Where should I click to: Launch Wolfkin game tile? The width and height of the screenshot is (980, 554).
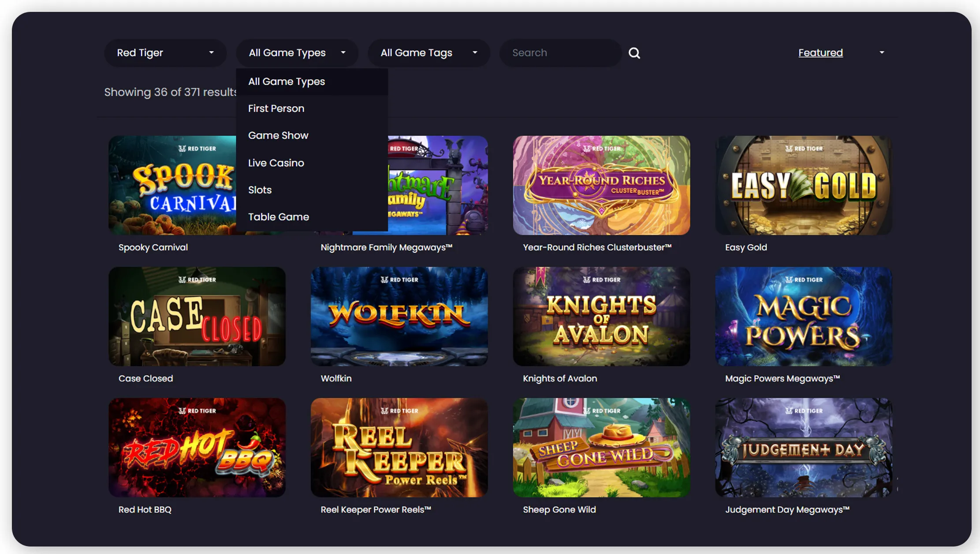pyautogui.click(x=399, y=316)
